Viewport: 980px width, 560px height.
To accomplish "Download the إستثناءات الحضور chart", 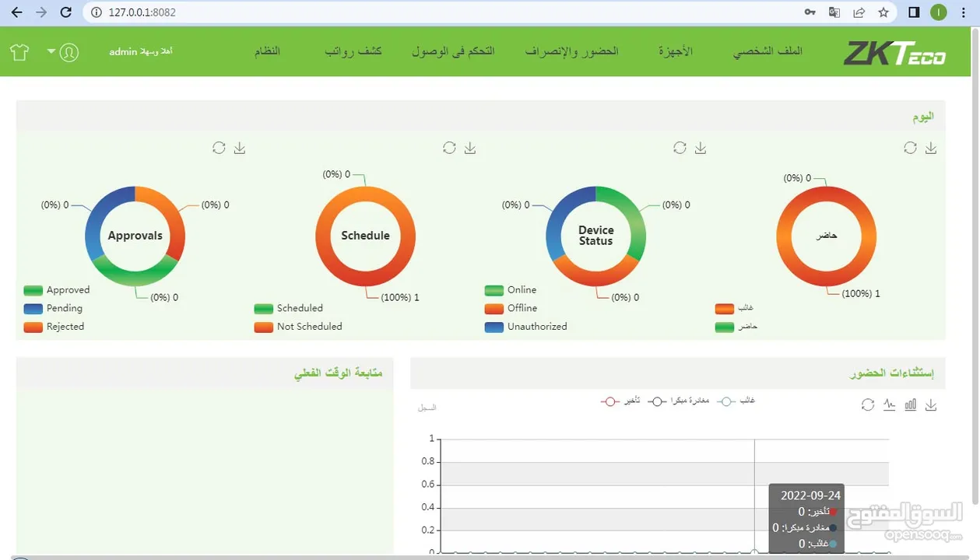I will [931, 404].
